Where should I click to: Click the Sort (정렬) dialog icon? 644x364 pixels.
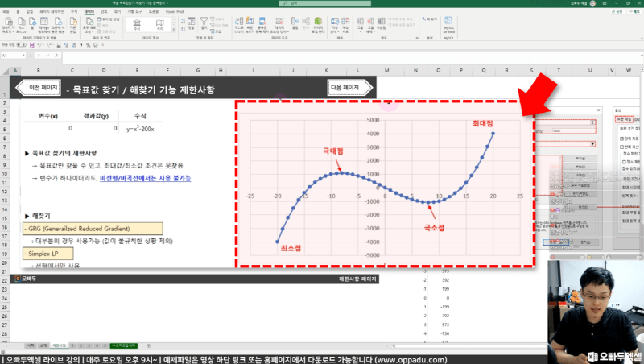point(192,23)
